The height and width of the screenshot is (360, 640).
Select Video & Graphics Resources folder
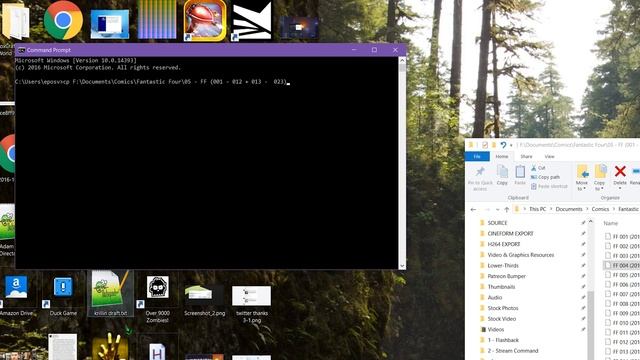(x=520, y=255)
